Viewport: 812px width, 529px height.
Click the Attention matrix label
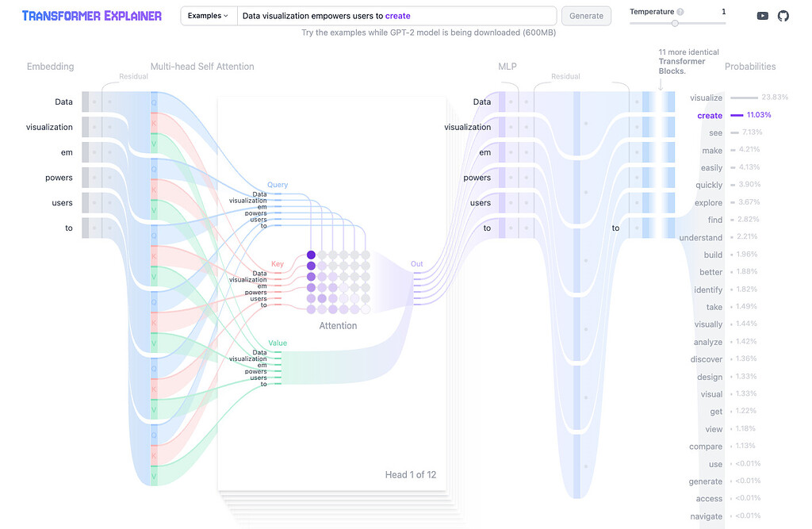338,325
